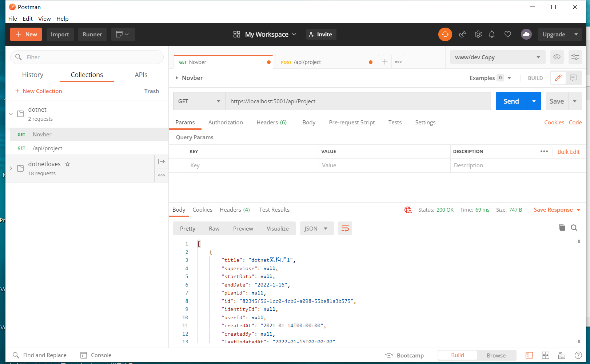Open the Examples dropdown
The image size is (590, 364).
click(490, 78)
